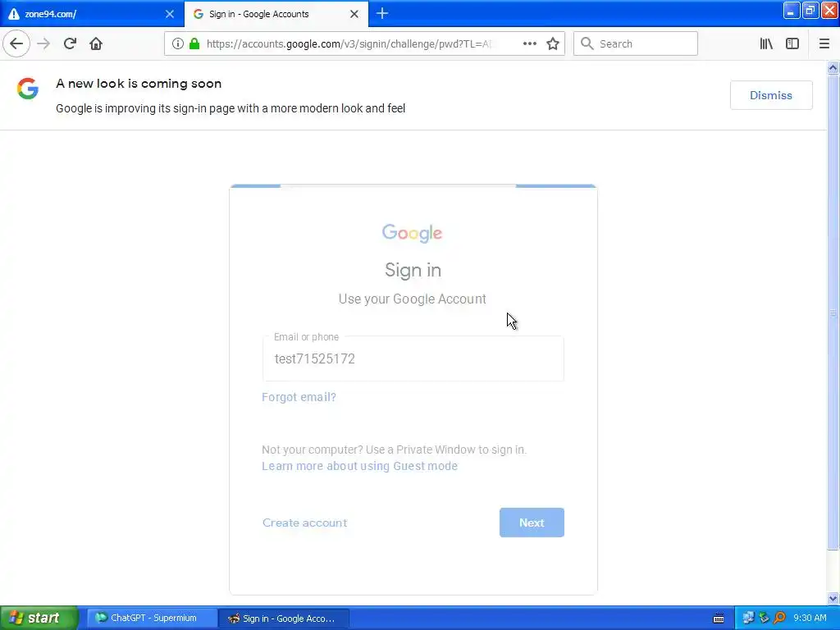Reload the current page
The height and width of the screenshot is (630, 840).
click(x=70, y=43)
